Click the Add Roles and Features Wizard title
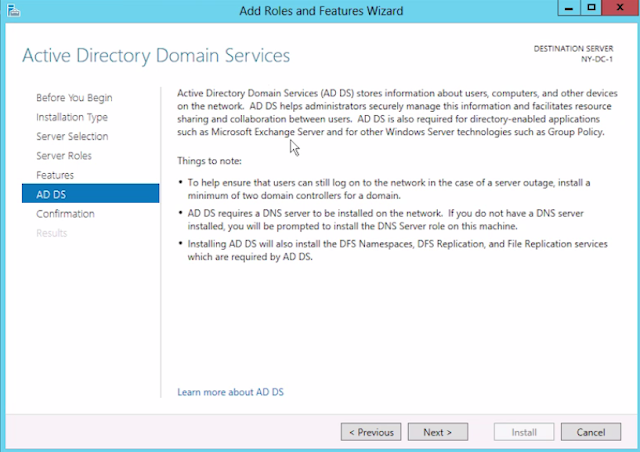Viewport: 640px width, 452px height. (x=321, y=11)
